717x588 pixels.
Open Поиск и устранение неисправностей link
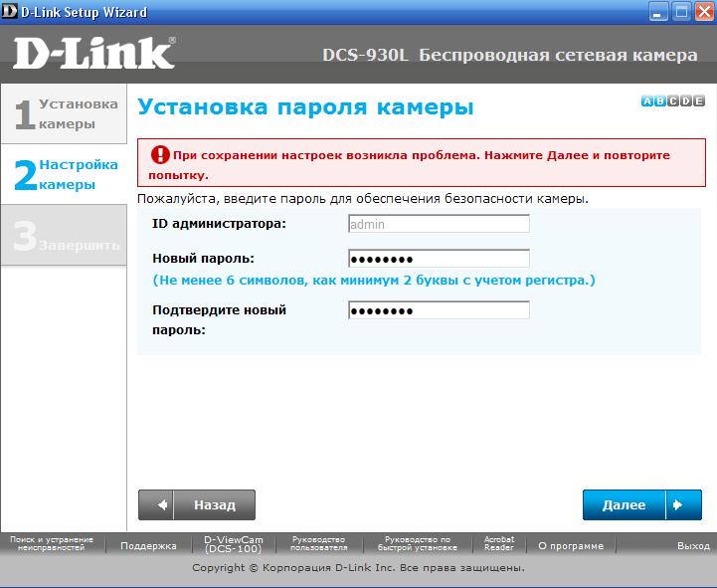(x=52, y=544)
